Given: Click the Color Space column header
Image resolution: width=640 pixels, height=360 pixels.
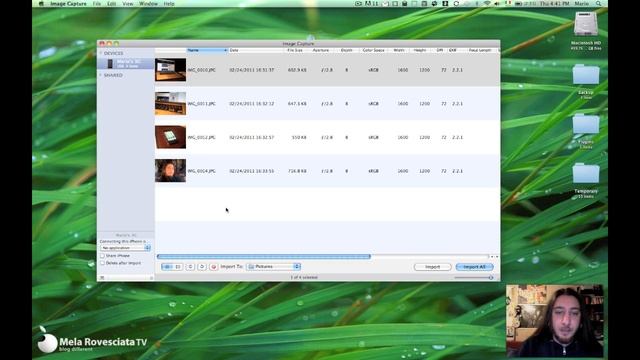Looking at the screenshot, I should (373, 50).
